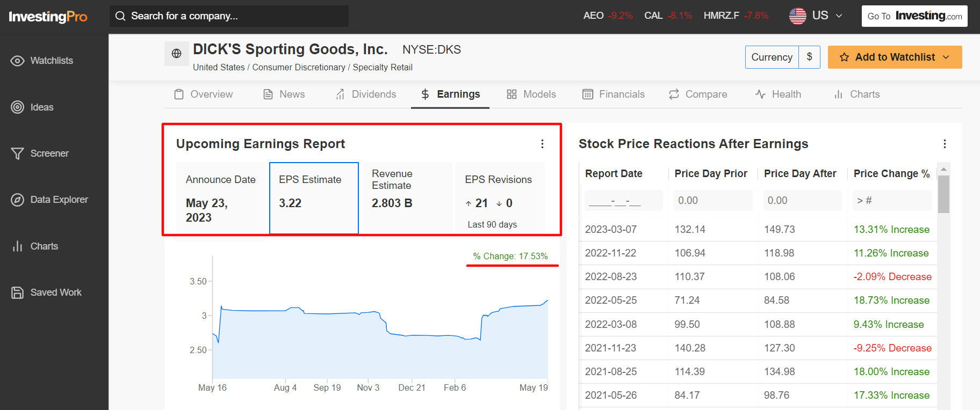Click the InvestingPro logo

(x=48, y=17)
